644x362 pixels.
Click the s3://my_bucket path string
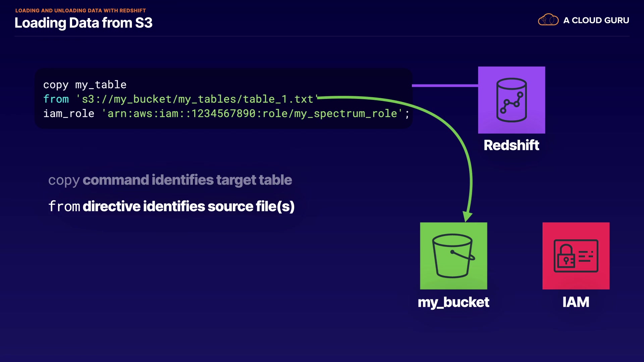pyautogui.click(x=197, y=99)
